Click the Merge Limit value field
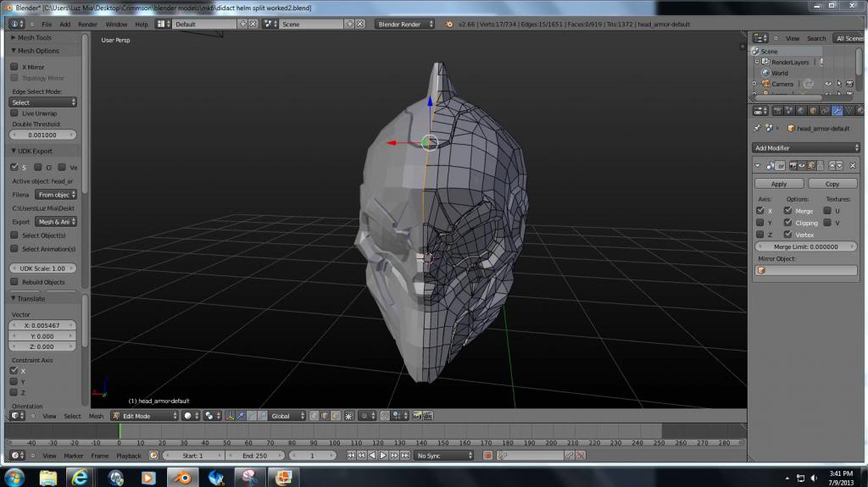Image resolution: width=868 pixels, height=487 pixels. point(806,246)
